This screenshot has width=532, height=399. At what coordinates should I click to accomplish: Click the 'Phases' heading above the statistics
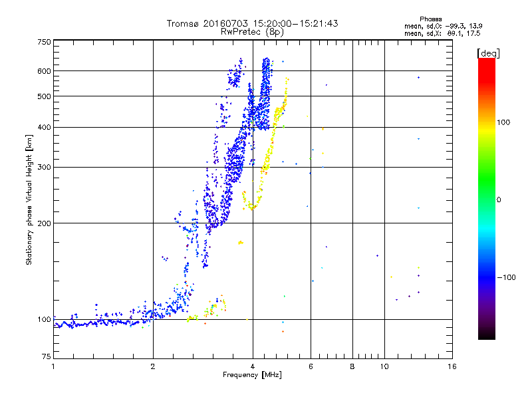(x=430, y=19)
